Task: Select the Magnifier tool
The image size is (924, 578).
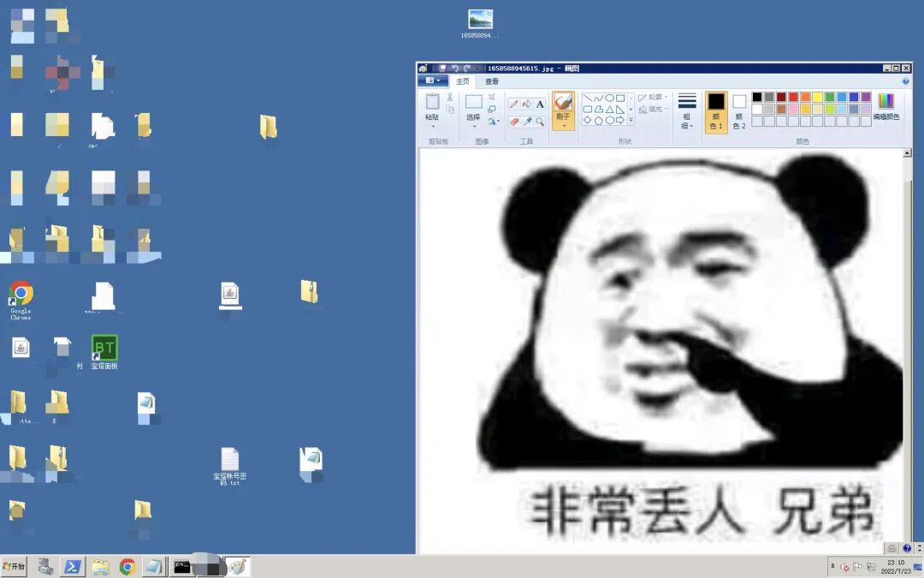Action: 540,122
